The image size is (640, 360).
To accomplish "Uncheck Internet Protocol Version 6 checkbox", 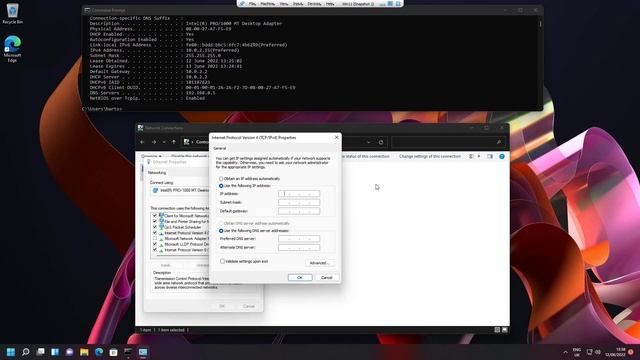I will pos(155,249).
